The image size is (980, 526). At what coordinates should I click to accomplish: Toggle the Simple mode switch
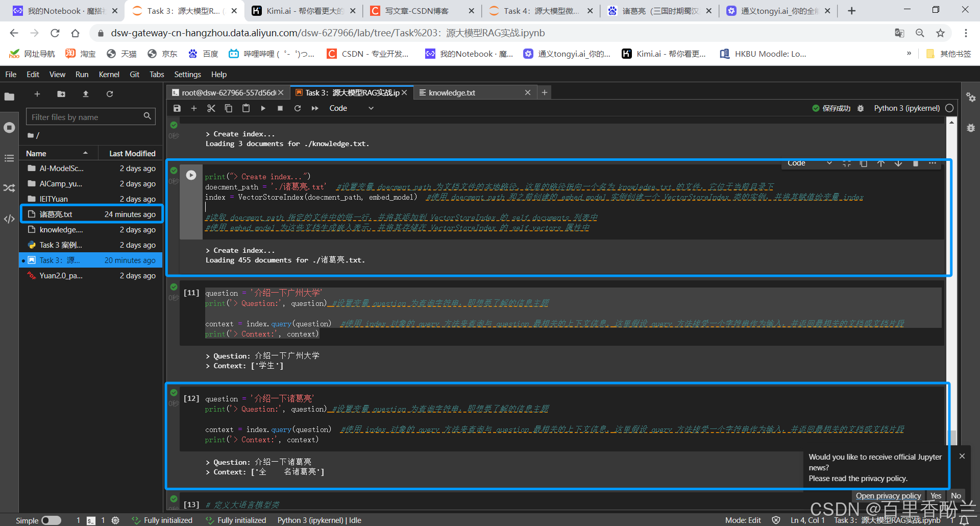coord(51,520)
